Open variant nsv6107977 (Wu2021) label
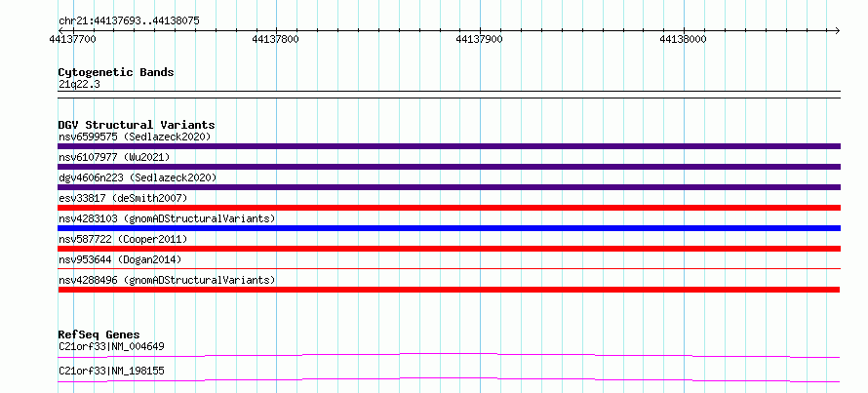The image size is (868, 393). [x=114, y=157]
